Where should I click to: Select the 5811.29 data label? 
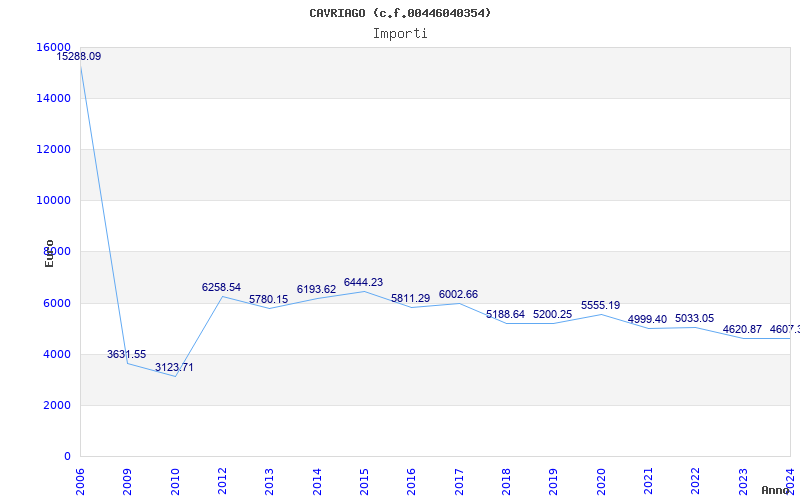(x=411, y=297)
